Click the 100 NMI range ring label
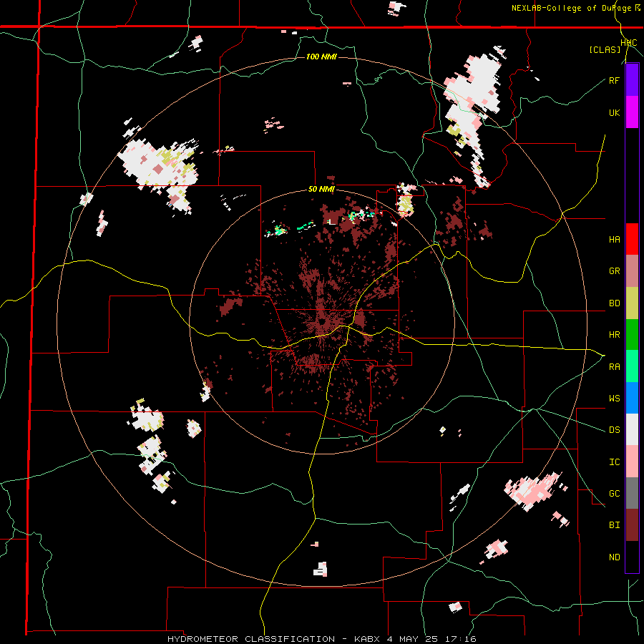This screenshot has width=644, height=644. tap(321, 57)
